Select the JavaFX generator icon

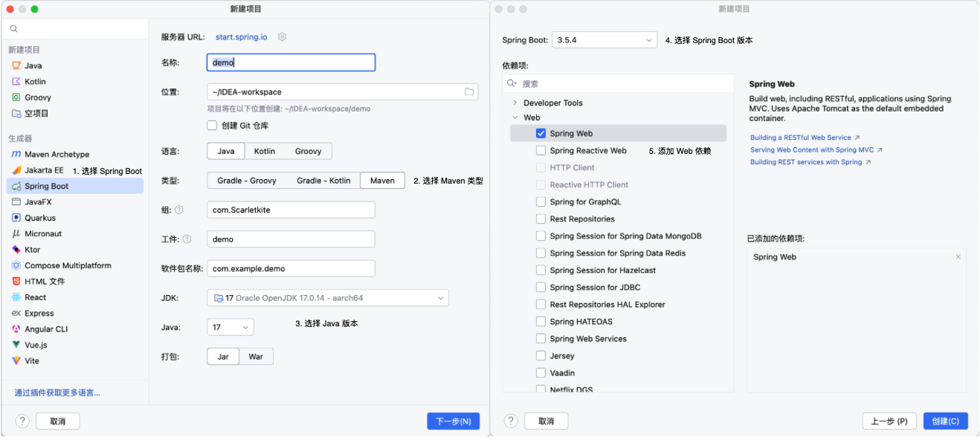coord(16,202)
